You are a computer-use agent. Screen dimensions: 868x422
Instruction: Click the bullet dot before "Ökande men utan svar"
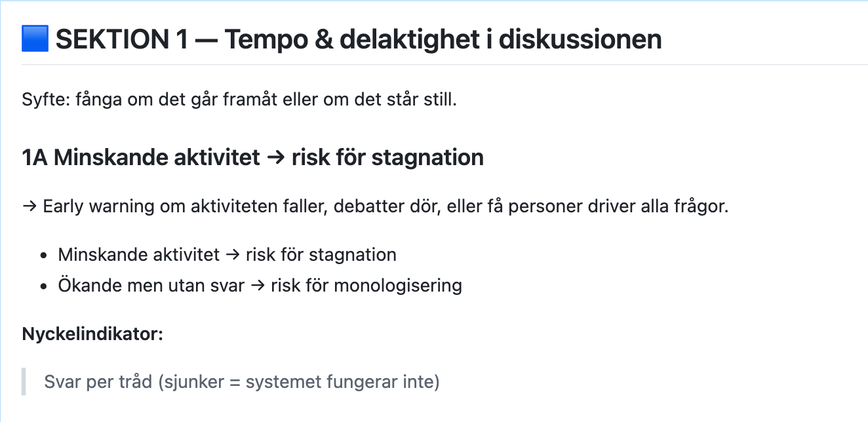[x=44, y=286]
